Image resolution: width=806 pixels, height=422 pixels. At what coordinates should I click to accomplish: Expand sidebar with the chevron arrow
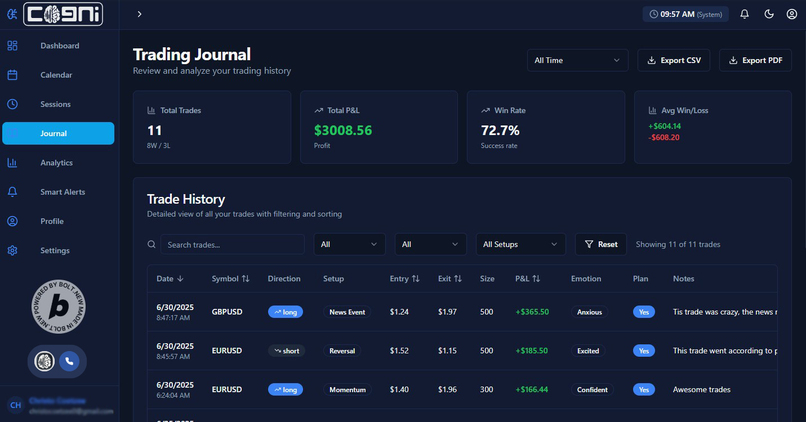(139, 14)
